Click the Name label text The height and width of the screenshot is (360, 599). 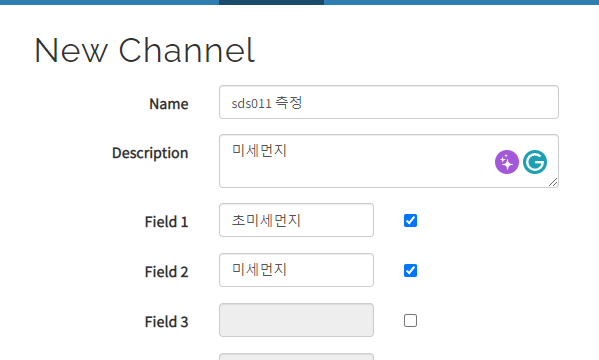tap(168, 104)
